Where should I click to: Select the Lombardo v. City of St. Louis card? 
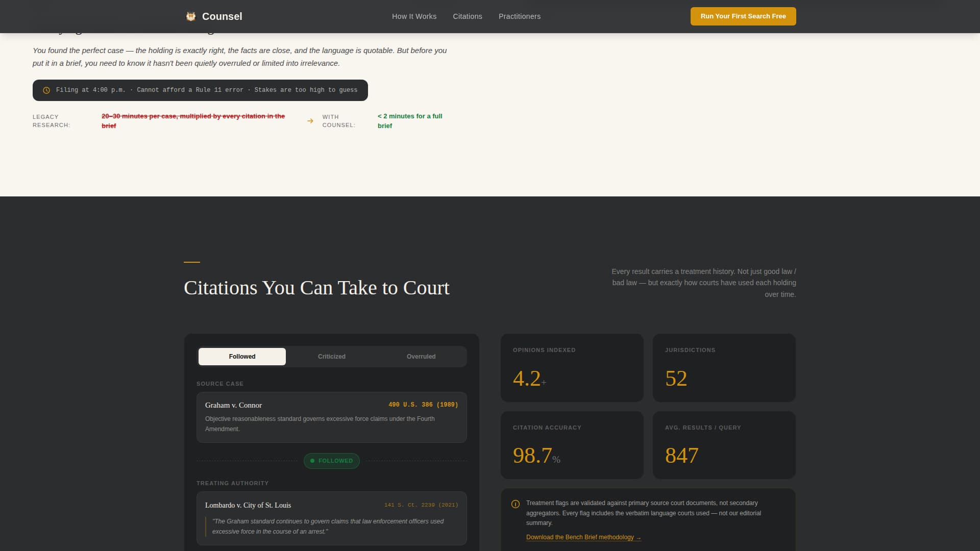click(x=331, y=518)
